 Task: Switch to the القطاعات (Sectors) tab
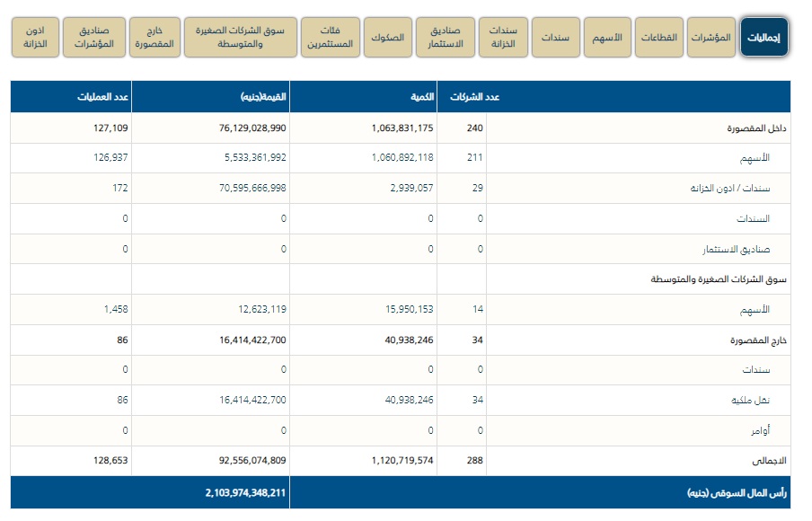point(659,37)
